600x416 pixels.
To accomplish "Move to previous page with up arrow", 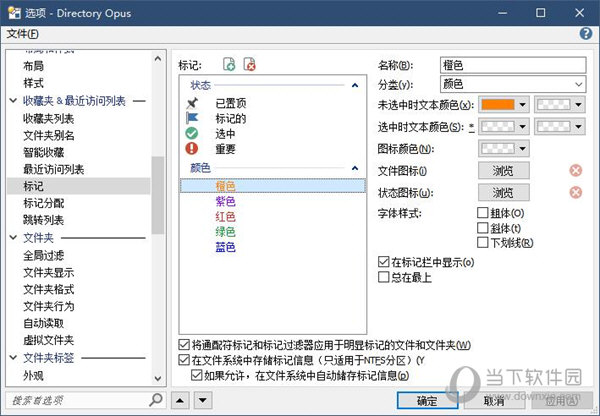I will click(180, 401).
